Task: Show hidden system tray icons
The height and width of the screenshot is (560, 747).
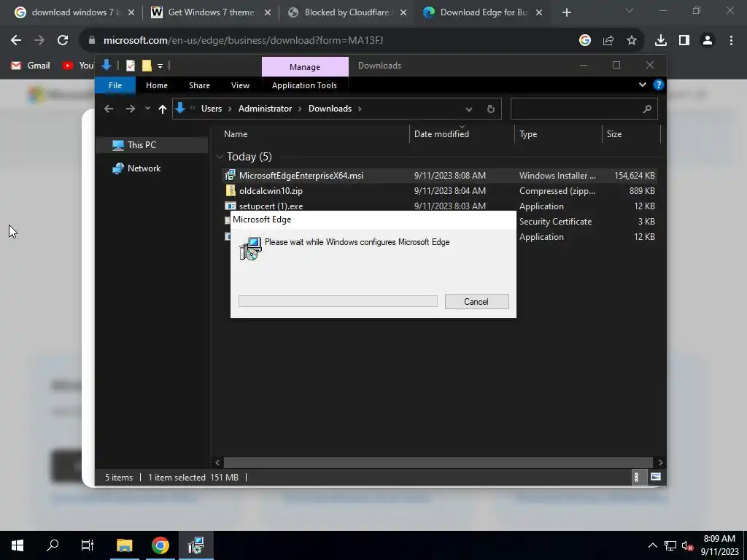Action: (652, 545)
